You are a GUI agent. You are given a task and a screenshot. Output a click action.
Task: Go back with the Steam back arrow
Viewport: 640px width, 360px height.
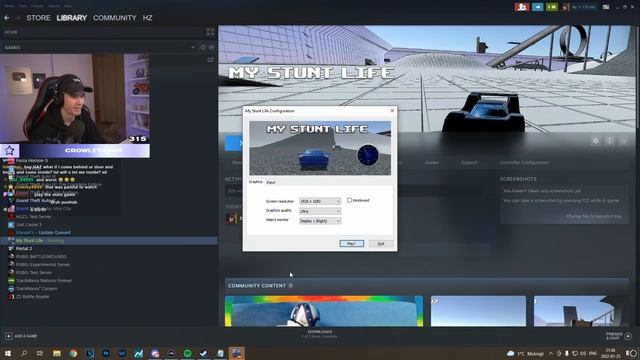pos(7,18)
